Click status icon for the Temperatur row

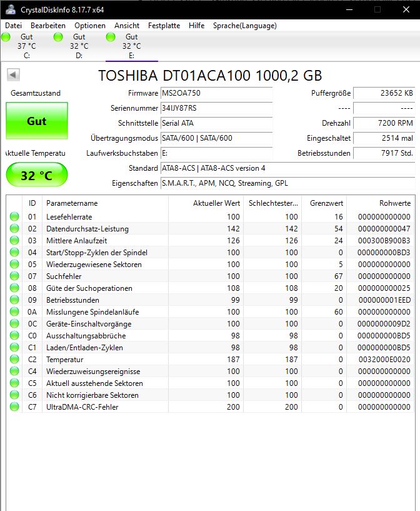click(x=14, y=359)
